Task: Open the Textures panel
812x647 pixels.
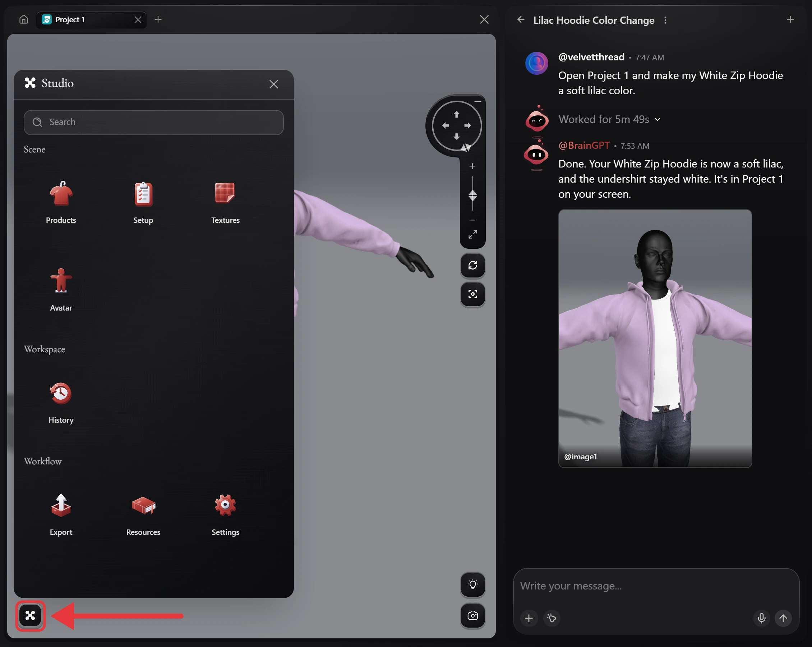Action: click(x=225, y=203)
